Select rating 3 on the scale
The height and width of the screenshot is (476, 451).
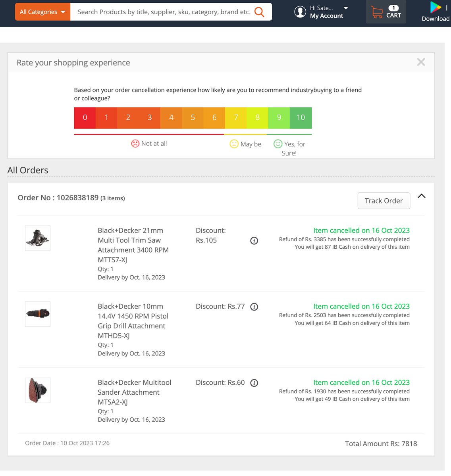click(150, 118)
